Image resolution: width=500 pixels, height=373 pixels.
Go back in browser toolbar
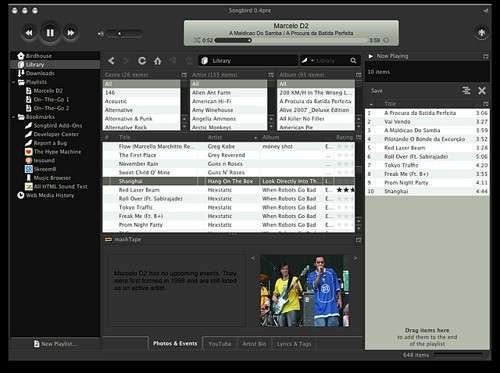(x=112, y=61)
